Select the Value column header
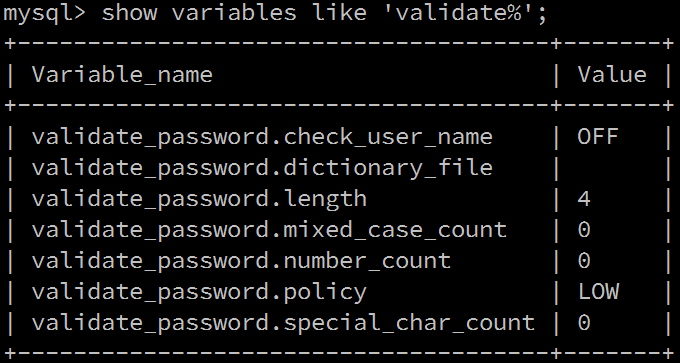Image resolution: width=680 pixels, height=363 pixels. click(x=612, y=75)
